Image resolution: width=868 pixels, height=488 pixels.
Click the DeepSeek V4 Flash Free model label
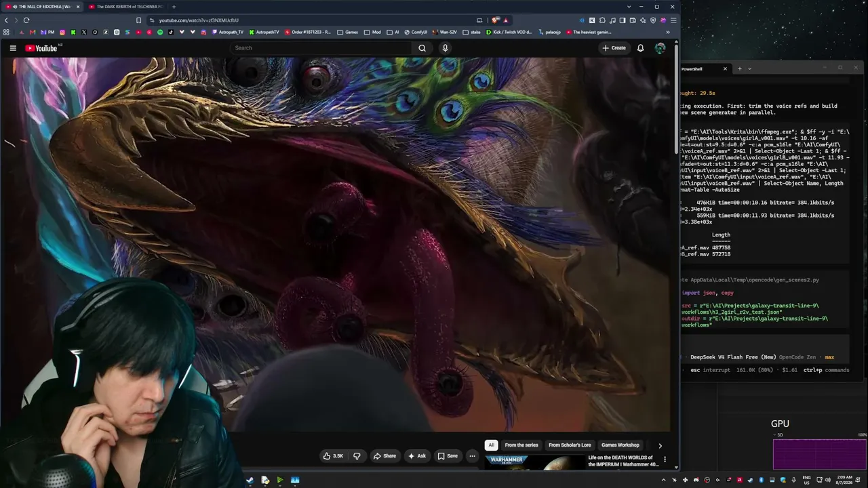pos(733,357)
